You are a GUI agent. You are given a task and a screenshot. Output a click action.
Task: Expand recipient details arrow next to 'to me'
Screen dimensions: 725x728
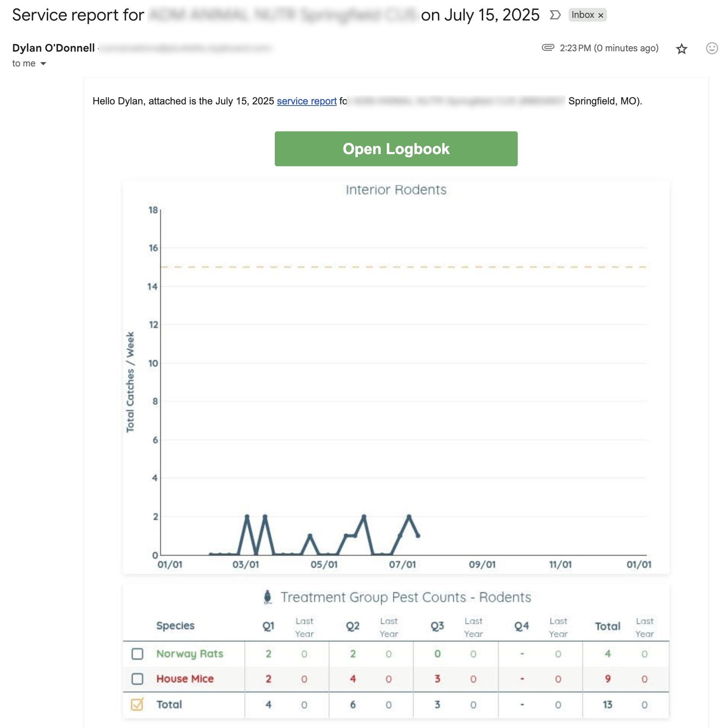click(43, 63)
